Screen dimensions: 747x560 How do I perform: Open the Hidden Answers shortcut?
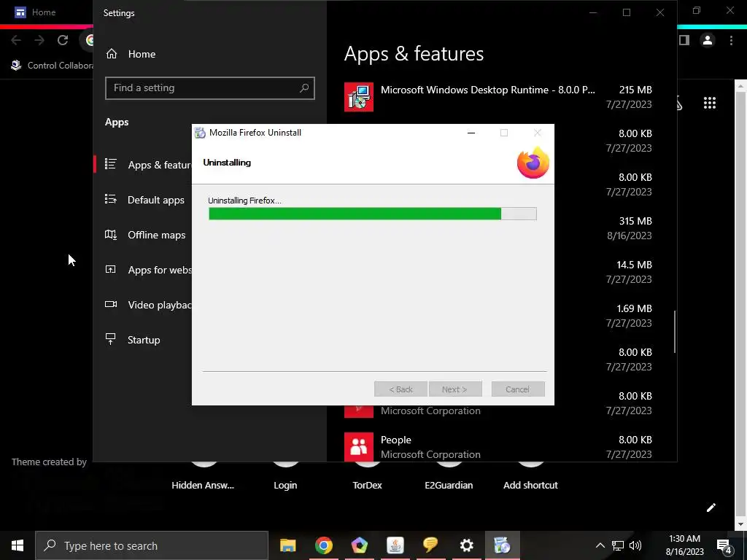click(x=203, y=485)
